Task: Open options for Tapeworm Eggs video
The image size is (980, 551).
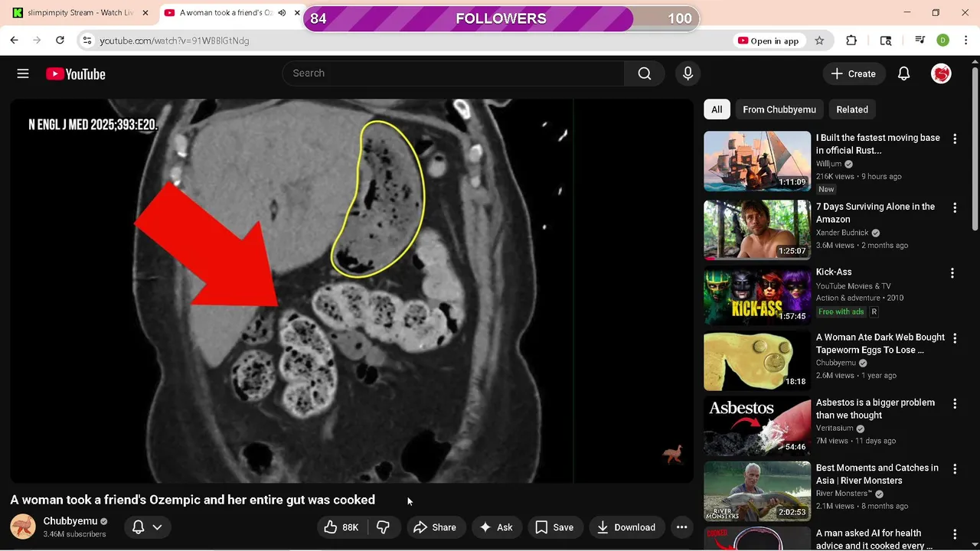Action: [955, 339]
